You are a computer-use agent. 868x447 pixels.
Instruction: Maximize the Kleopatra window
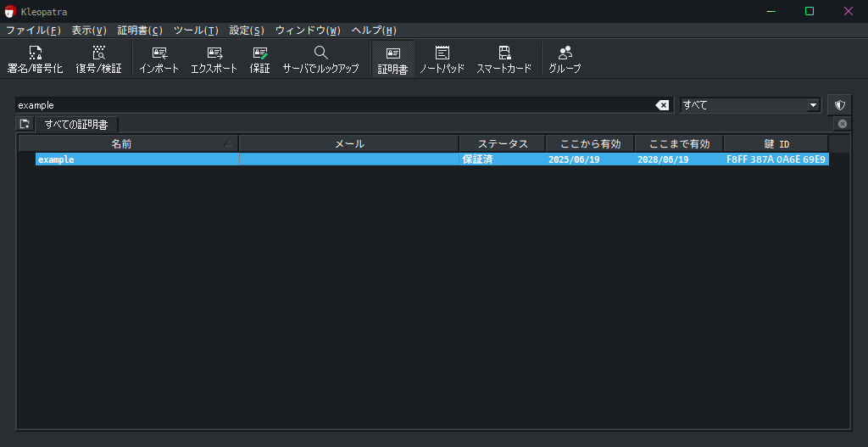tap(810, 11)
